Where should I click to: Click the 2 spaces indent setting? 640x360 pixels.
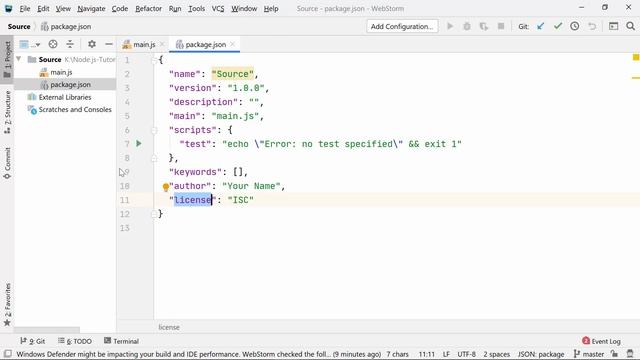496,354
